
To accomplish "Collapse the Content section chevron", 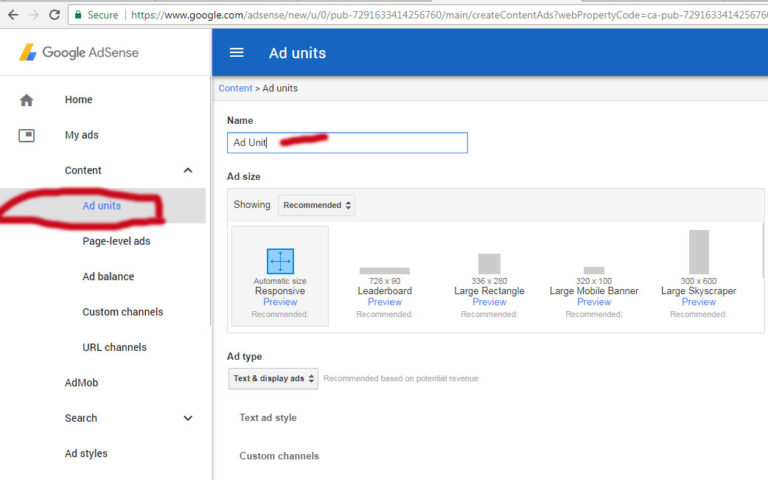I will (188, 170).
